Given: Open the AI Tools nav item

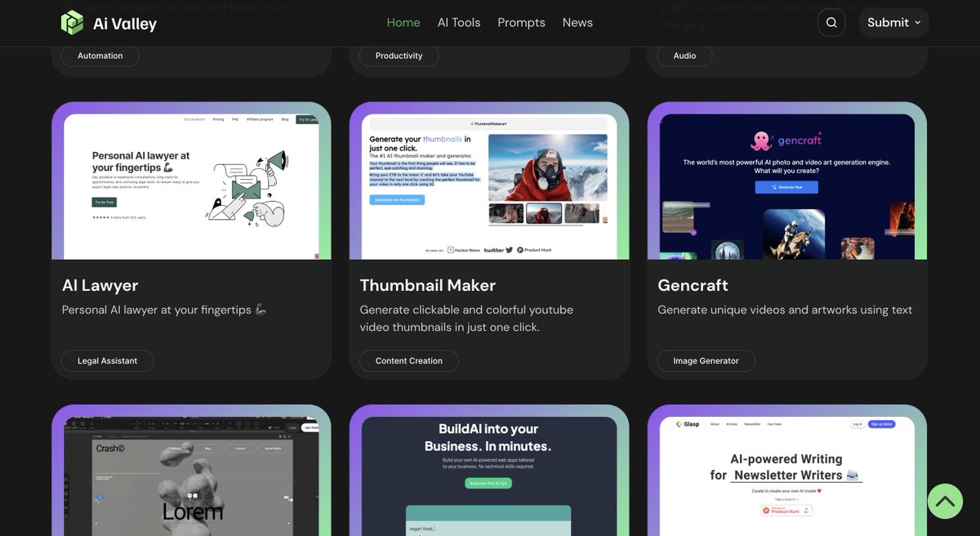Looking at the screenshot, I should coord(459,23).
